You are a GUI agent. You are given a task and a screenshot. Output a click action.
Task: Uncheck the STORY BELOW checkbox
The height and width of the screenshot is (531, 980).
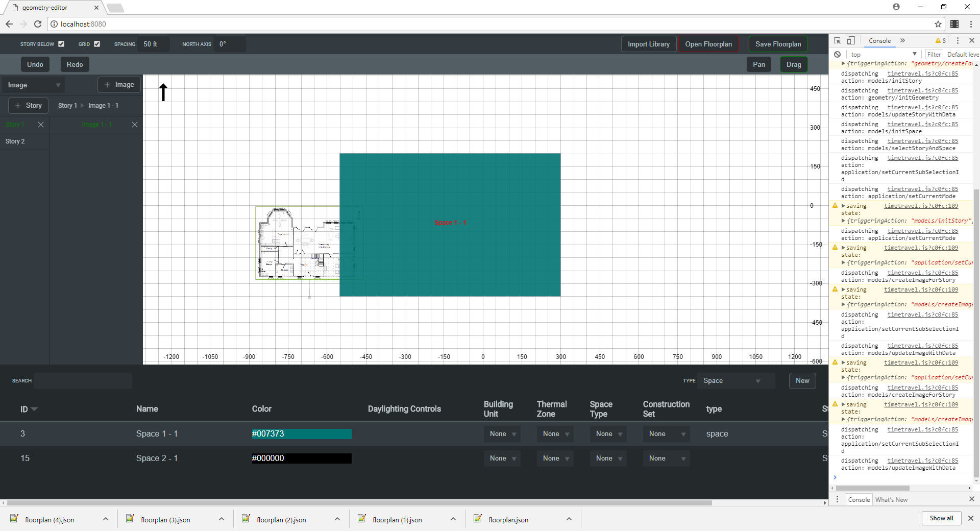pyautogui.click(x=61, y=44)
